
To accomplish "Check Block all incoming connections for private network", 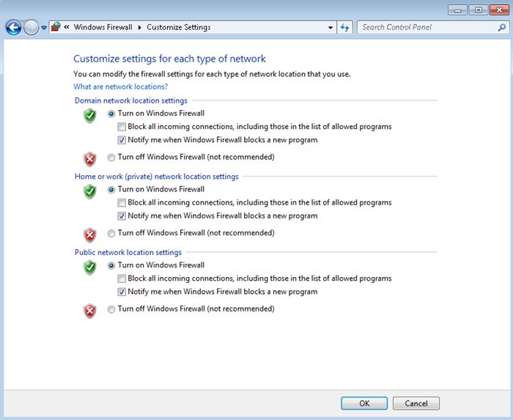I will click(122, 202).
